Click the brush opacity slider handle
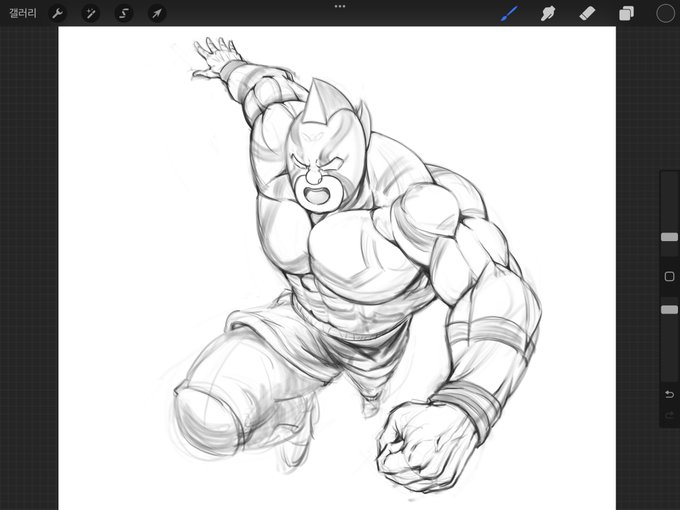Image resolution: width=680 pixels, height=510 pixels. point(669,309)
